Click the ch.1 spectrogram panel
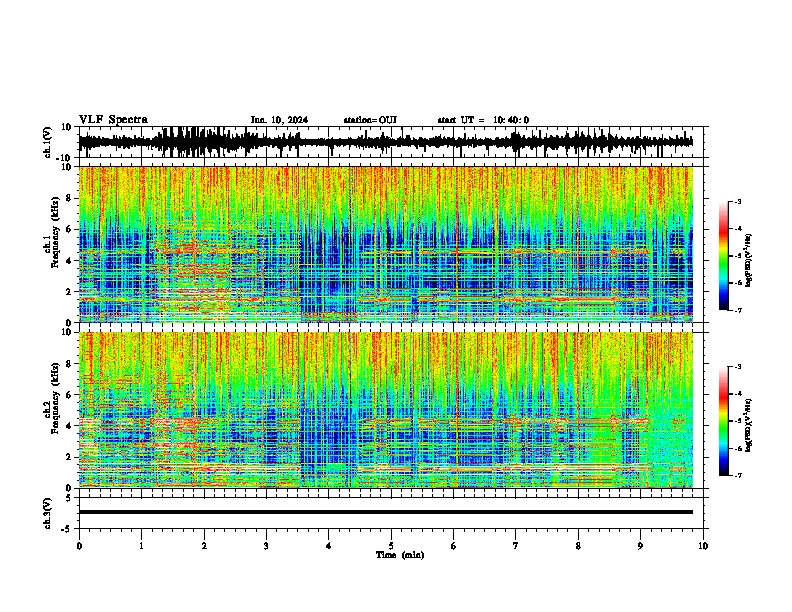This screenshot has height=612, width=792. tap(386, 244)
